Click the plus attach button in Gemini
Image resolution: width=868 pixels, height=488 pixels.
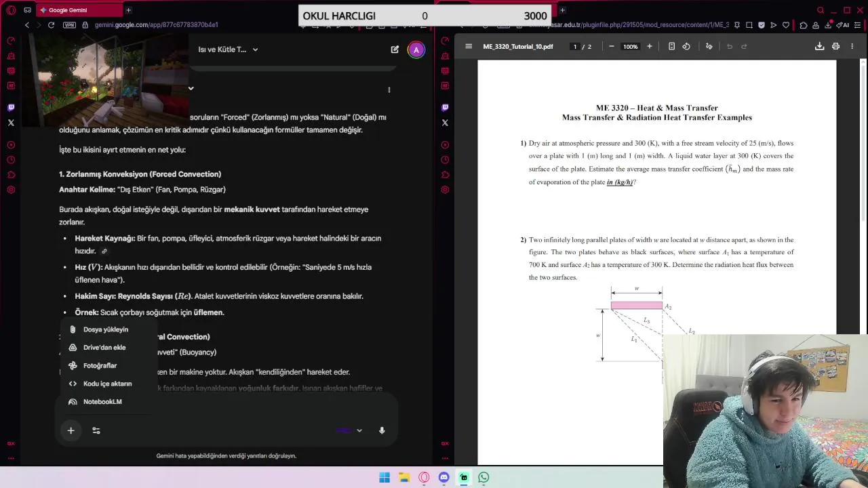[x=71, y=430]
